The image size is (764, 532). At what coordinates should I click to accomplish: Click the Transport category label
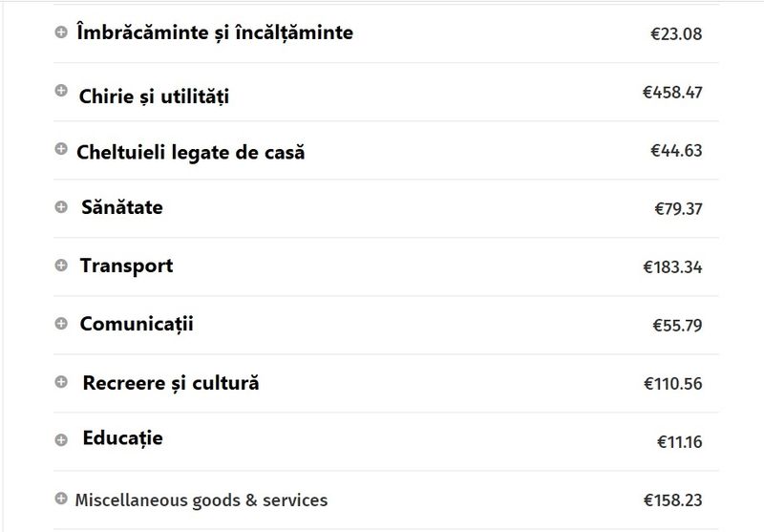pos(126,266)
